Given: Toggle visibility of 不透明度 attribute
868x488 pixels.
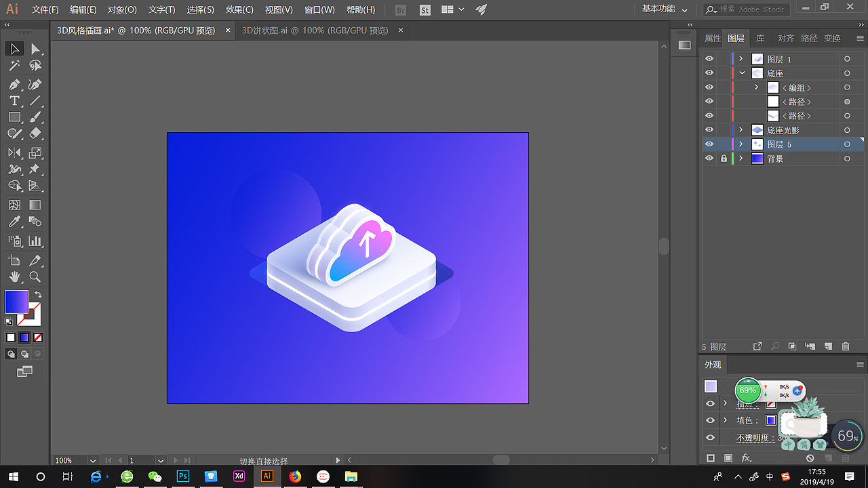Looking at the screenshot, I should [710, 438].
